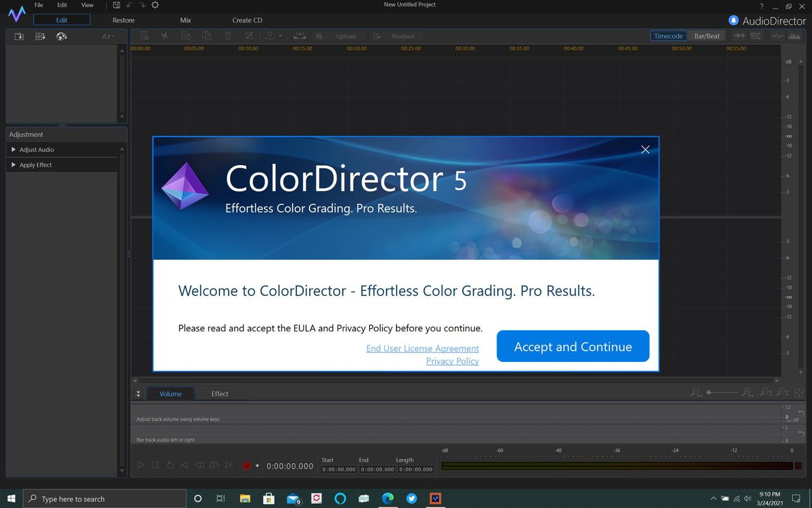Image resolution: width=812 pixels, height=508 pixels.
Task: Close the ColorDirector welcome dialog
Action: [x=645, y=150]
